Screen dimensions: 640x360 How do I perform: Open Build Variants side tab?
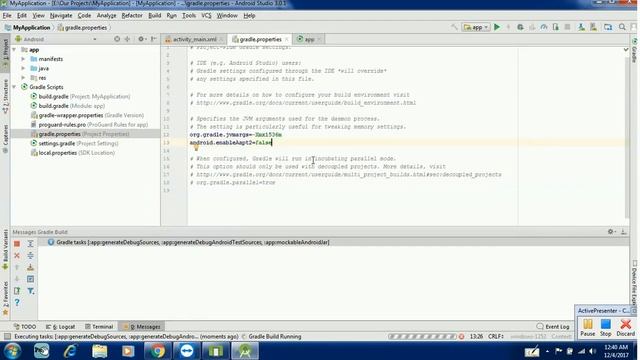5,249
